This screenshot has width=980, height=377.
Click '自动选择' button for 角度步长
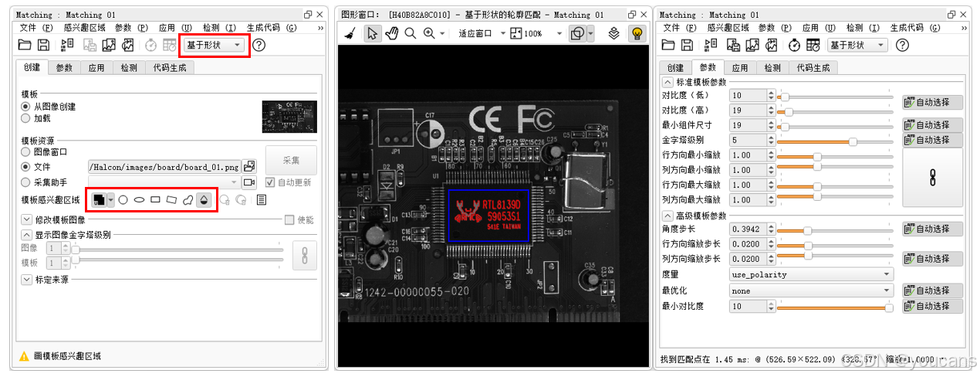click(932, 229)
